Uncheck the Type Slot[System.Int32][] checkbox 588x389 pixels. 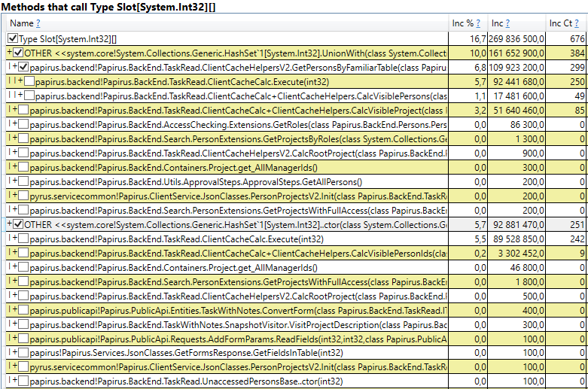[x=13, y=38]
